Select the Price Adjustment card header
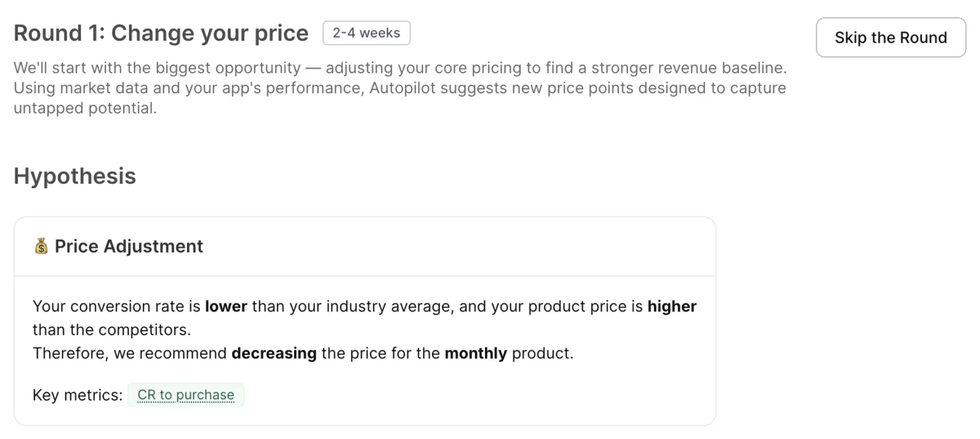The width and height of the screenshot is (980, 439). [365, 246]
